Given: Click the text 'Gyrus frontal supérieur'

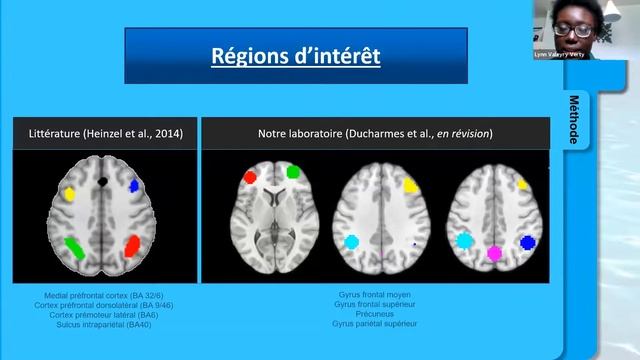Looking at the screenshot, I should coord(375,304).
